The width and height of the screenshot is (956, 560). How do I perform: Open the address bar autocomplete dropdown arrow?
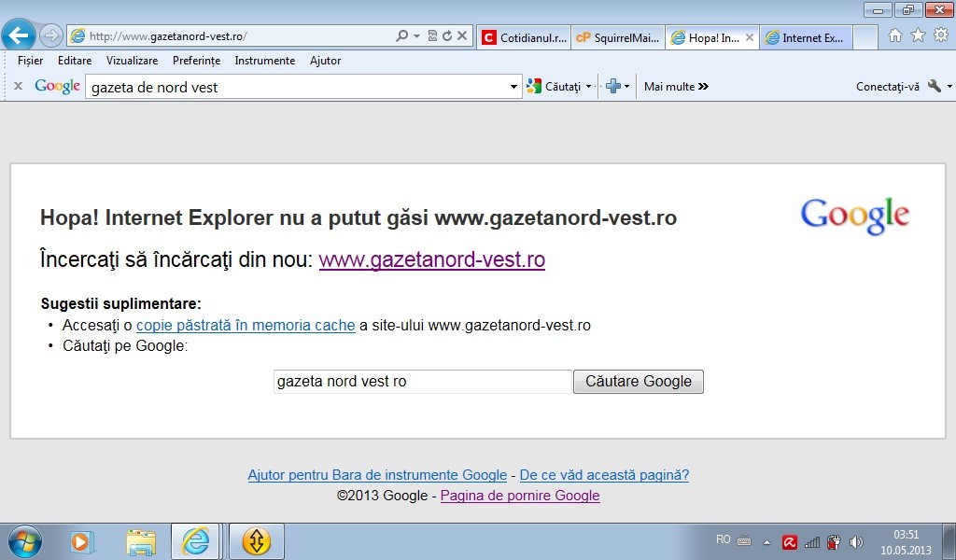coord(417,36)
